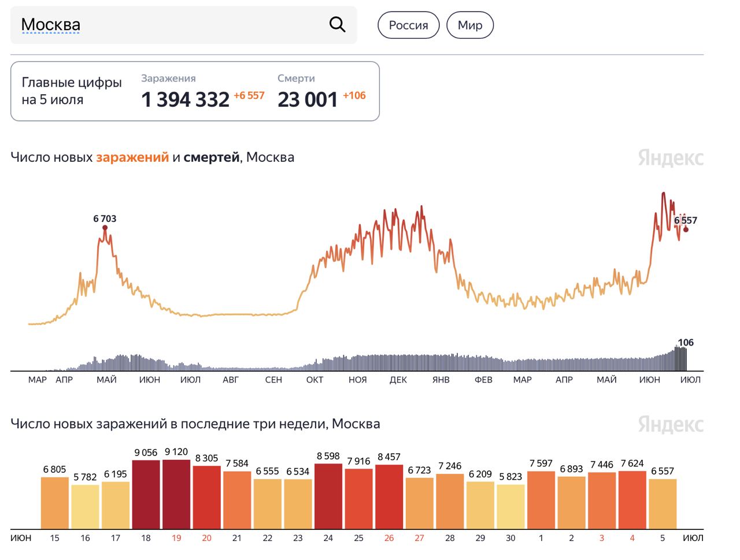Select the June 18 bar with 9 056
740x560 pixels.
pos(146,495)
